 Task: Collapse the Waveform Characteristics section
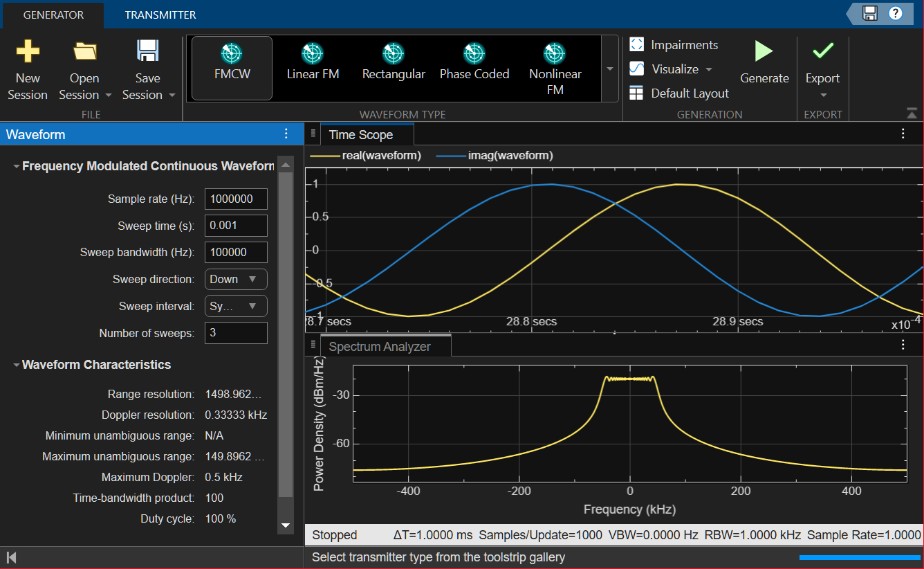pyautogui.click(x=16, y=365)
